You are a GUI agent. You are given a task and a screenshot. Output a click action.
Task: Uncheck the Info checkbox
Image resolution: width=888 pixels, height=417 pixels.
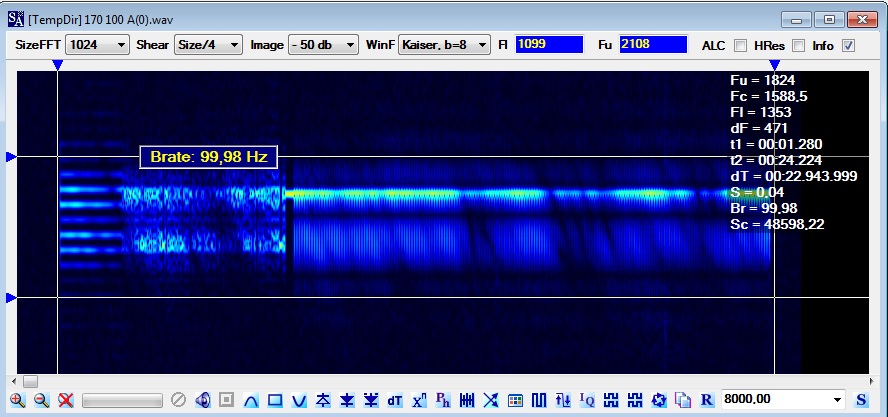coord(848,45)
